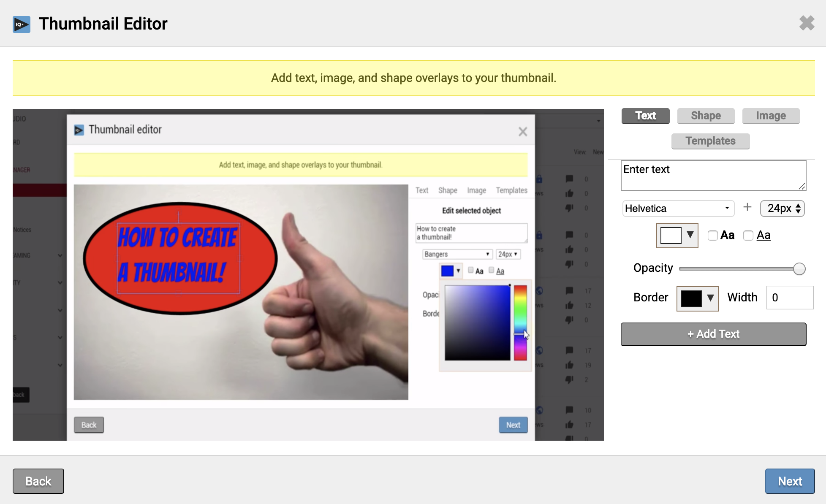826x504 pixels.
Task: Click the Back button at bottom left
Action: pos(38,481)
